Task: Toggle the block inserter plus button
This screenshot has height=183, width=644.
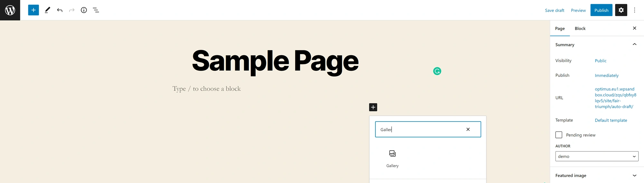Action: pos(33,10)
